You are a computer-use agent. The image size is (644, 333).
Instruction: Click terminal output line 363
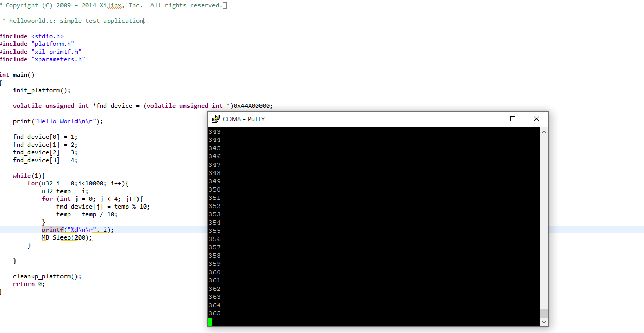click(214, 297)
